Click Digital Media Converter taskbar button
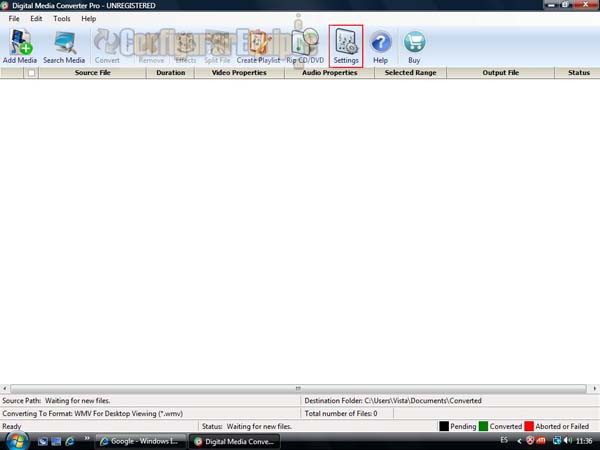The height and width of the screenshot is (450, 600). pyautogui.click(x=235, y=442)
